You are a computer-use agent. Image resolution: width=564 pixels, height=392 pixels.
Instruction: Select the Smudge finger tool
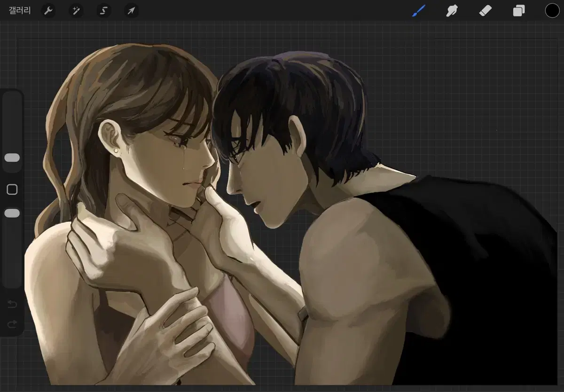click(452, 11)
